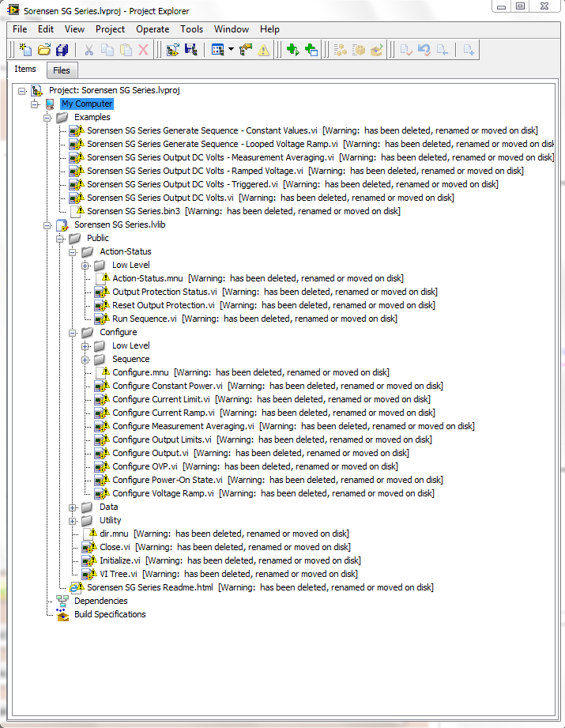Select Output DC Volts - Triggered.vi example
The height and width of the screenshot is (728, 565).
[182, 184]
